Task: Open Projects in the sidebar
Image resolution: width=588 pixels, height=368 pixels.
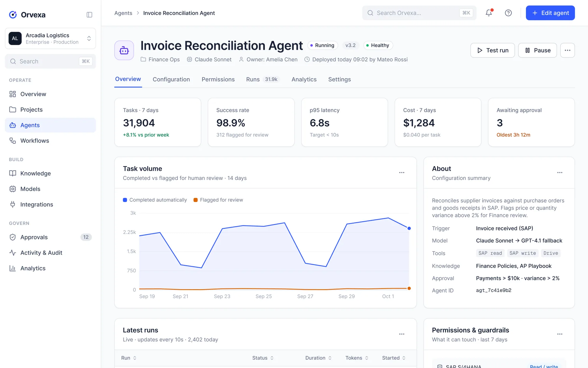Action: (x=50, y=110)
